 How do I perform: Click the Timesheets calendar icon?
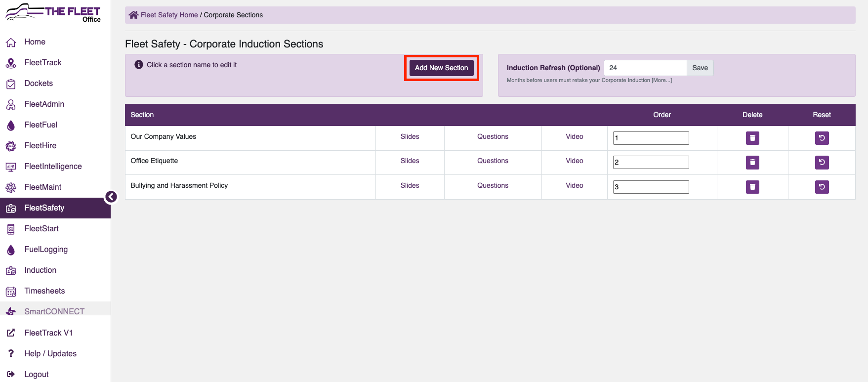pos(11,292)
